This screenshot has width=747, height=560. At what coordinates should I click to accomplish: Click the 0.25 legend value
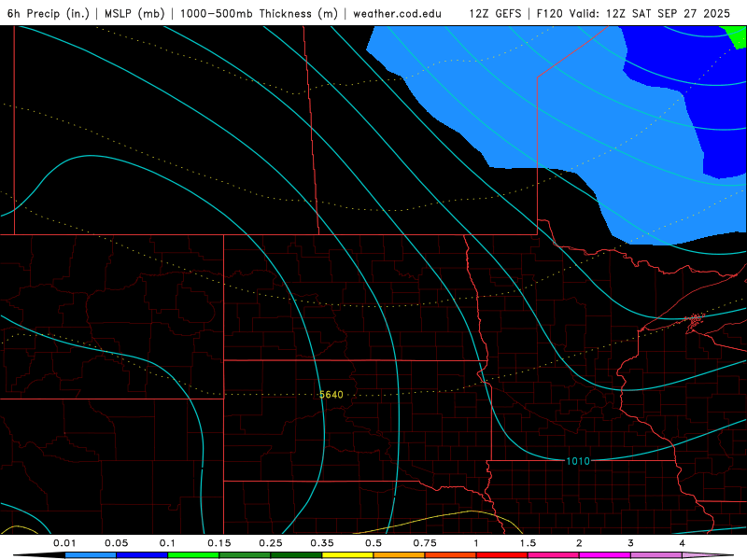click(x=271, y=543)
